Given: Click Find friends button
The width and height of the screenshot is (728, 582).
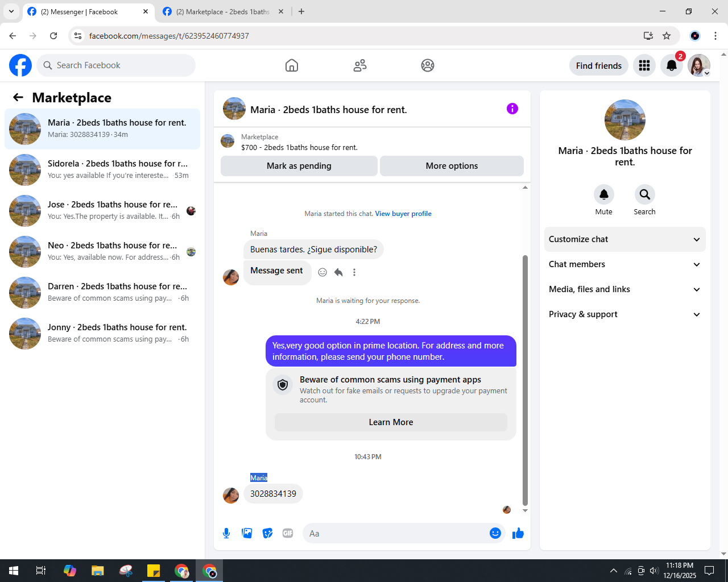Looking at the screenshot, I should (x=599, y=65).
